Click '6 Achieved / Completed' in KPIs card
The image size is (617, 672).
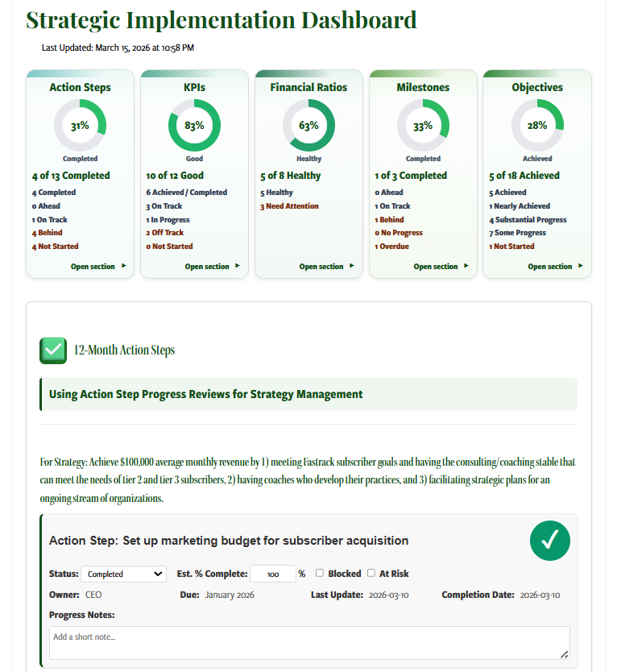[x=187, y=193]
